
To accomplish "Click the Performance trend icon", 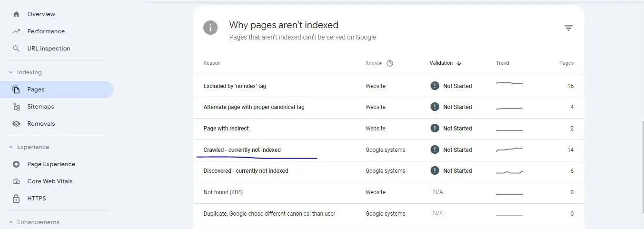I will tap(16, 31).
